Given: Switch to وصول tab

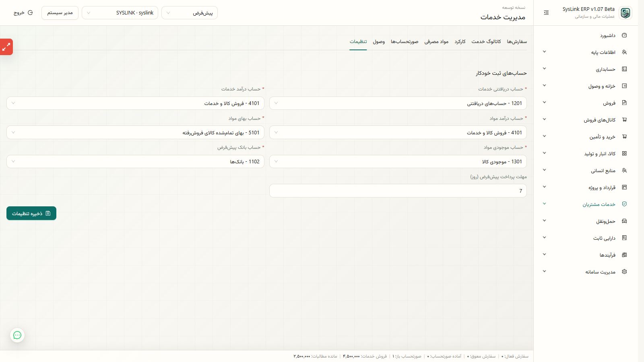Looking at the screenshot, I should (x=379, y=41).
